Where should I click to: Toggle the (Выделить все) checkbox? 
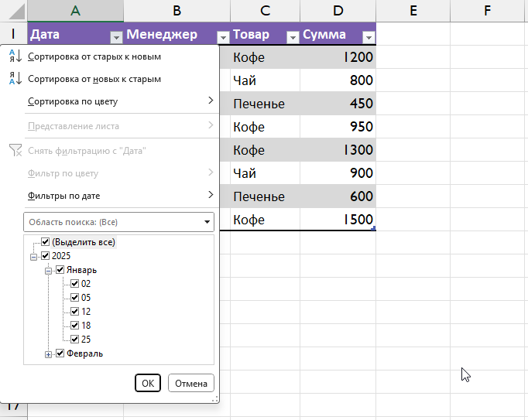45,242
